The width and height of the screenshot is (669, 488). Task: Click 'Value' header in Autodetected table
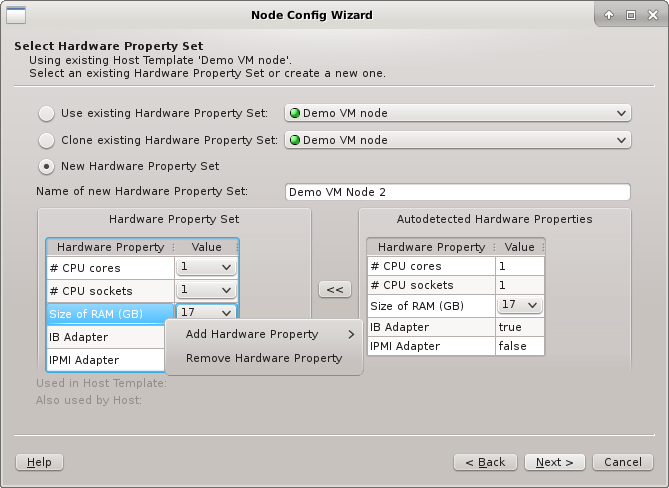(520, 247)
